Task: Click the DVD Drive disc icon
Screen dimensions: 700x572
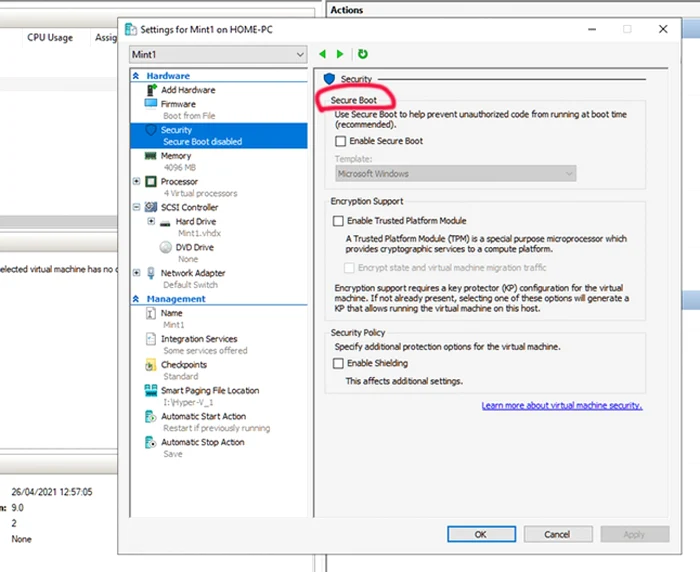Action: [x=166, y=247]
